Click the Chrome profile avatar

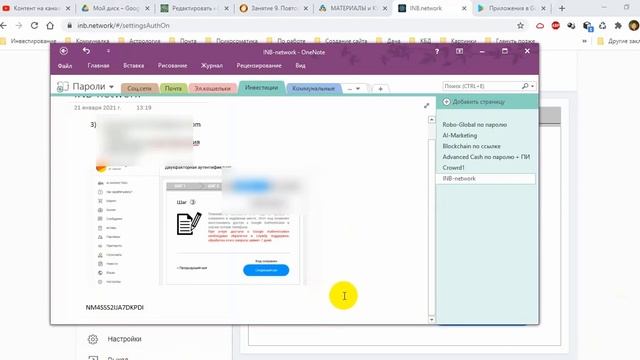pyautogui.click(x=634, y=25)
